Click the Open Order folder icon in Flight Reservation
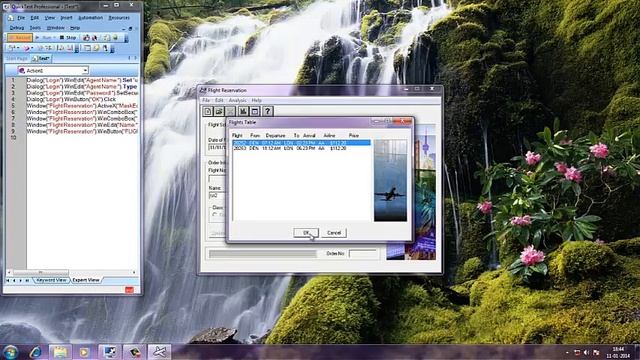Screen dimensions: 640x360 pos(219,111)
